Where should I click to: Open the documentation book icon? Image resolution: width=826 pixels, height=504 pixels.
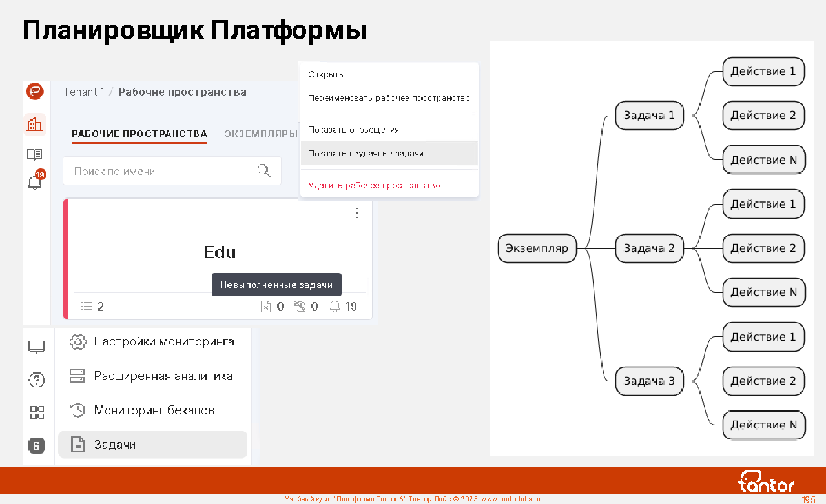coord(35,154)
